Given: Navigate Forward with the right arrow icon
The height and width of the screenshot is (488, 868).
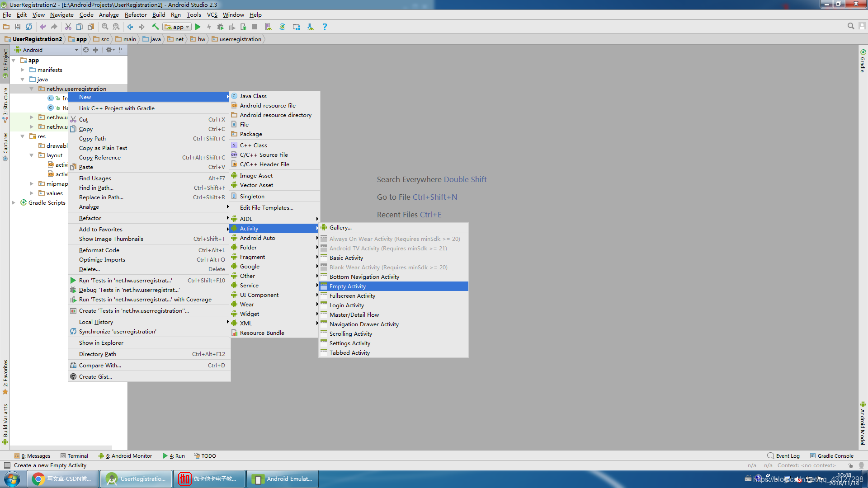Looking at the screenshot, I should click(x=142, y=27).
